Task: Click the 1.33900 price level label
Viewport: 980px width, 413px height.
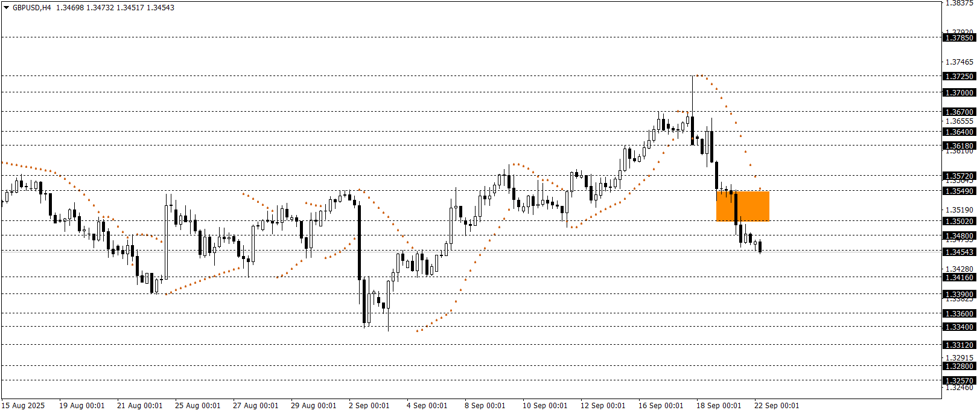Action: tap(959, 294)
